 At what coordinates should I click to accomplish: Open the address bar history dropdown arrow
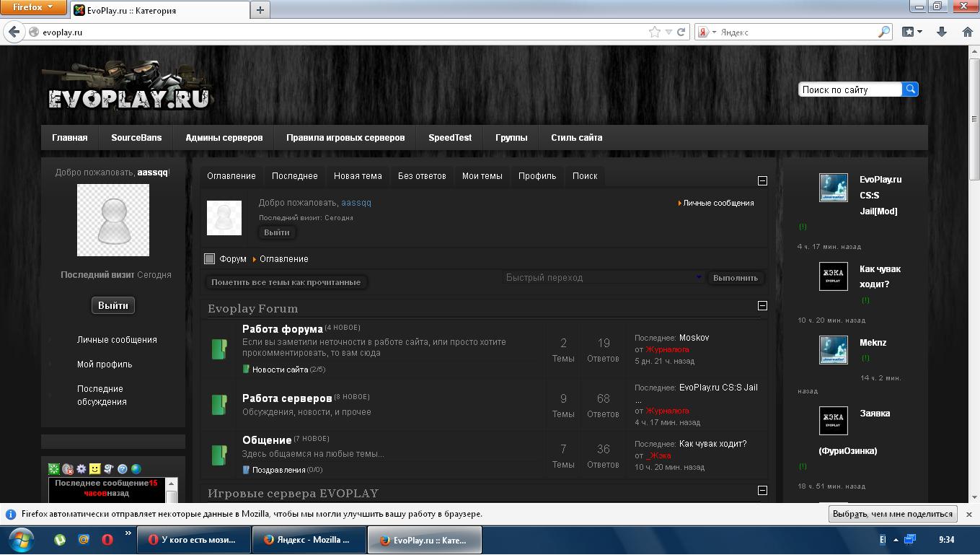click(x=668, y=32)
